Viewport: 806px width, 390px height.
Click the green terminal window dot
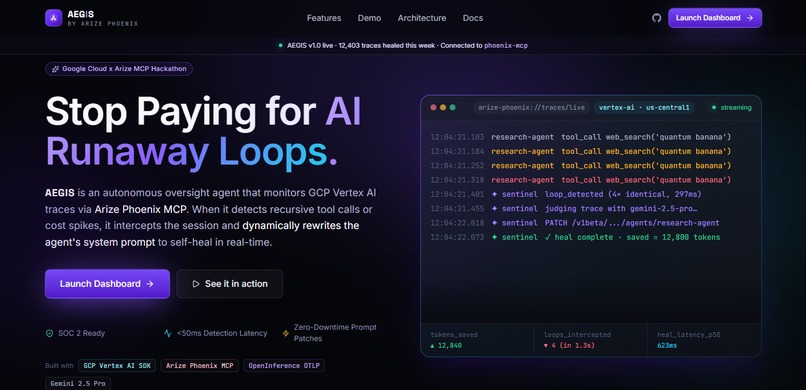click(x=452, y=107)
